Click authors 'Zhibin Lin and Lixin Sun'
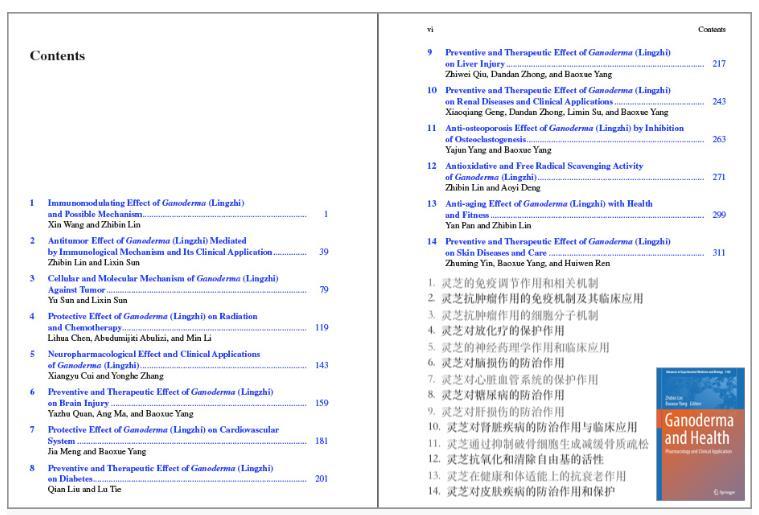The height and width of the screenshot is (515, 759). [x=93, y=262]
